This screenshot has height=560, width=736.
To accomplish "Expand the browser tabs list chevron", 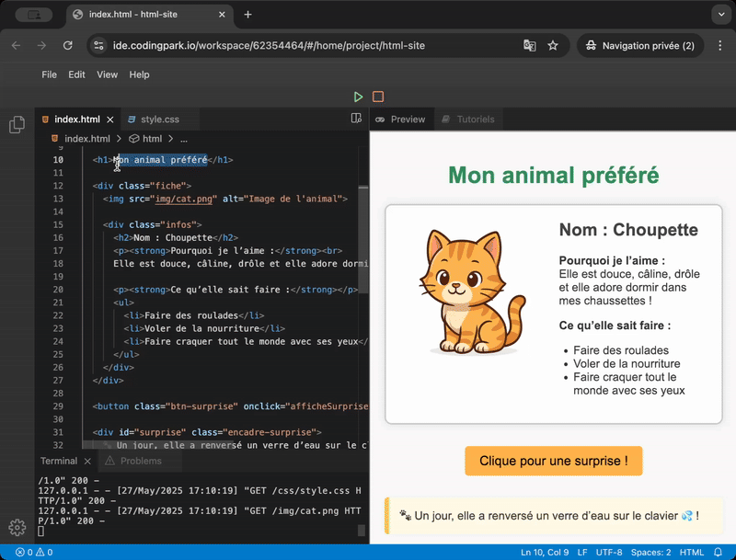I will pyautogui.click(x=721, y=15).
